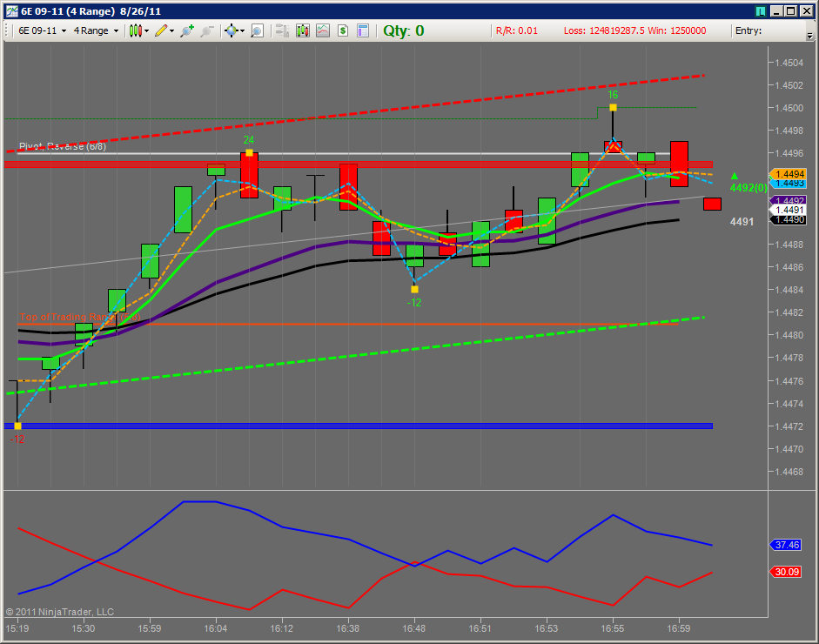Expand the 4 Range interval dropdown

(117, 30)
